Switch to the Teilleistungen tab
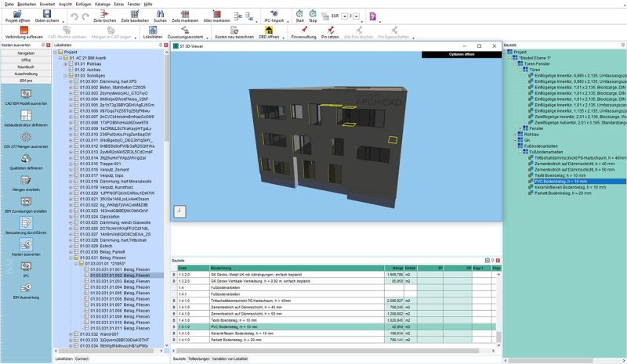 (x=201, y=358)
